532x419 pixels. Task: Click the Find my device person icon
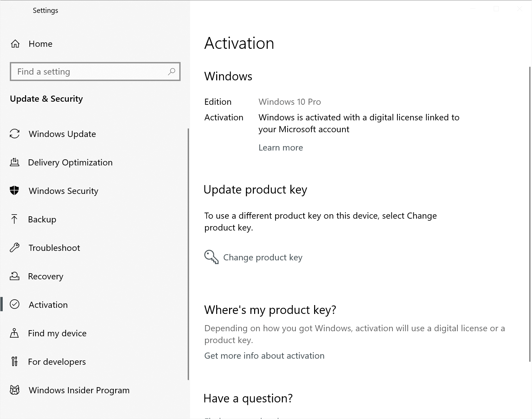click(14, 333)
